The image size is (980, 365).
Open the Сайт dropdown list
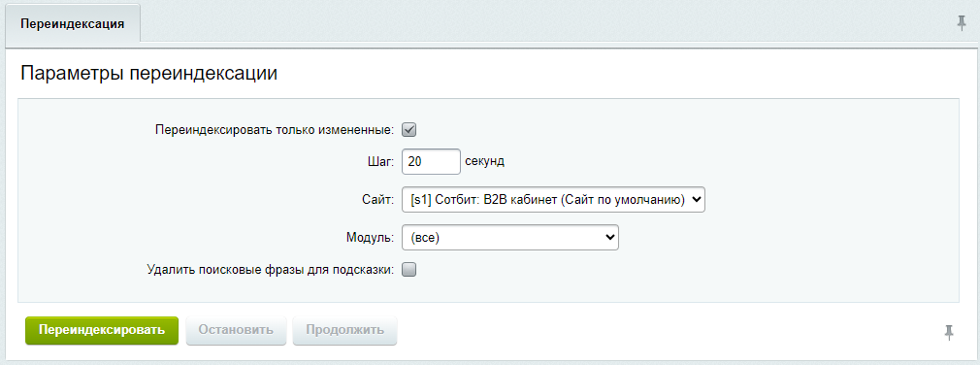(553, 200)
